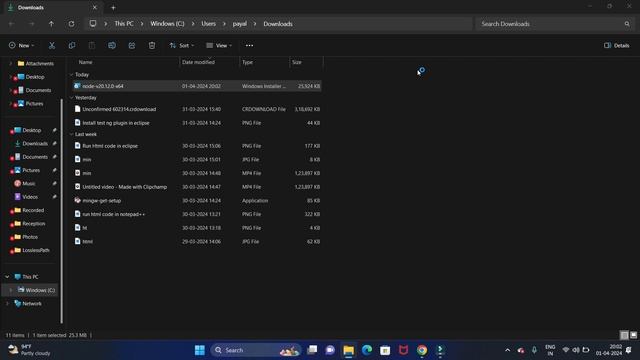
Task: Click the navigation pane scrollbar
Action: point(62,210)
